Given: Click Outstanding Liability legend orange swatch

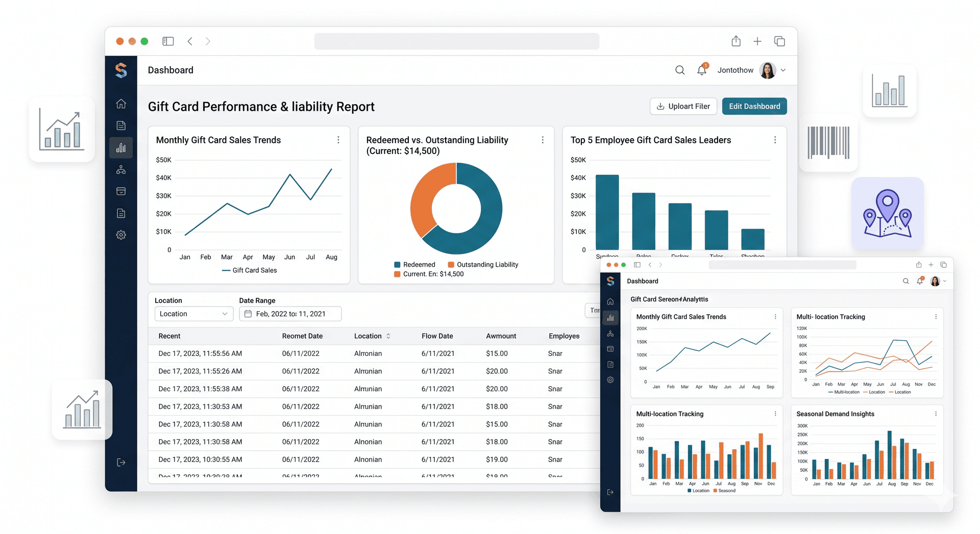Looking at the screenshot, I should pyautogui.click(x=451, y=265).
